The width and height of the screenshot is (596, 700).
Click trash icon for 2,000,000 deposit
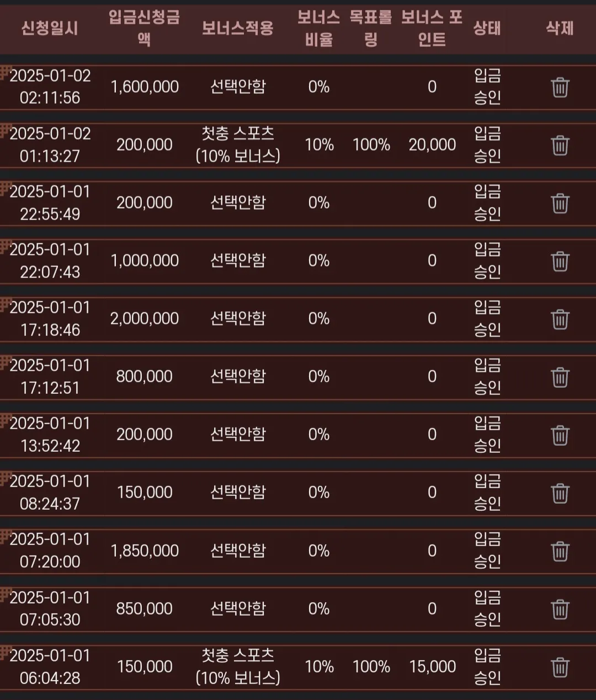point(560,319)
